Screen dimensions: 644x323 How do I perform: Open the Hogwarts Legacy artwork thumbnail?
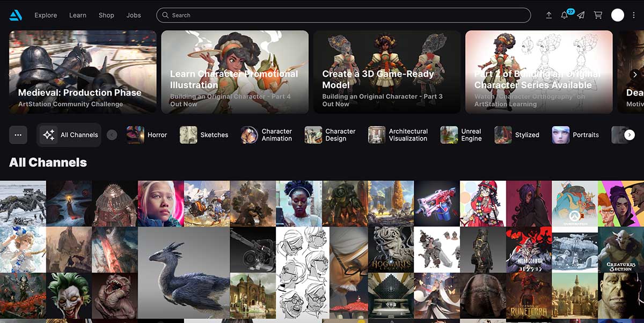pyautogui.click(x=391, y=249)
